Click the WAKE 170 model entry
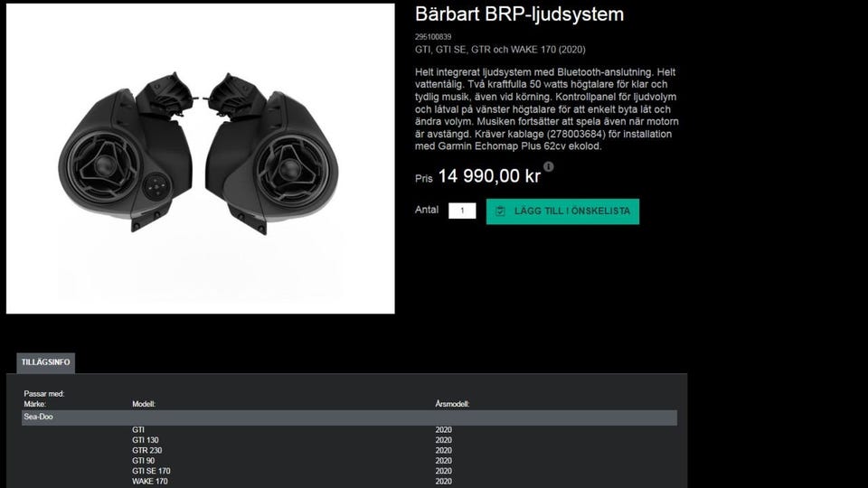Image resolution: width=868 pixels, height=488 pixels. pyautogui.click(x=149, y=482)
